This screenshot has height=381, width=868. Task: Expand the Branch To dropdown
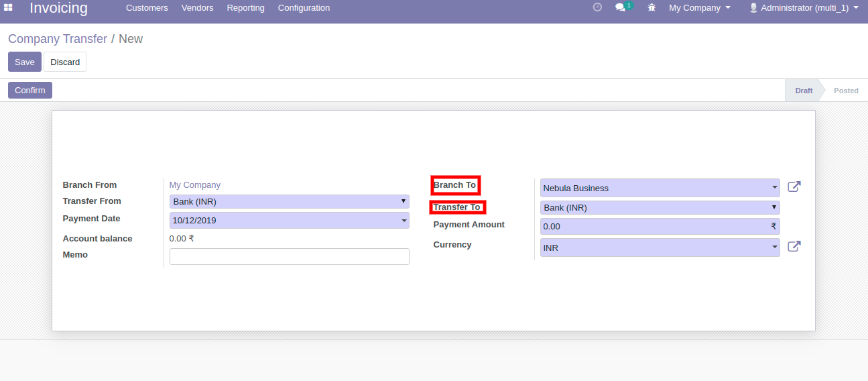(775, 188)
